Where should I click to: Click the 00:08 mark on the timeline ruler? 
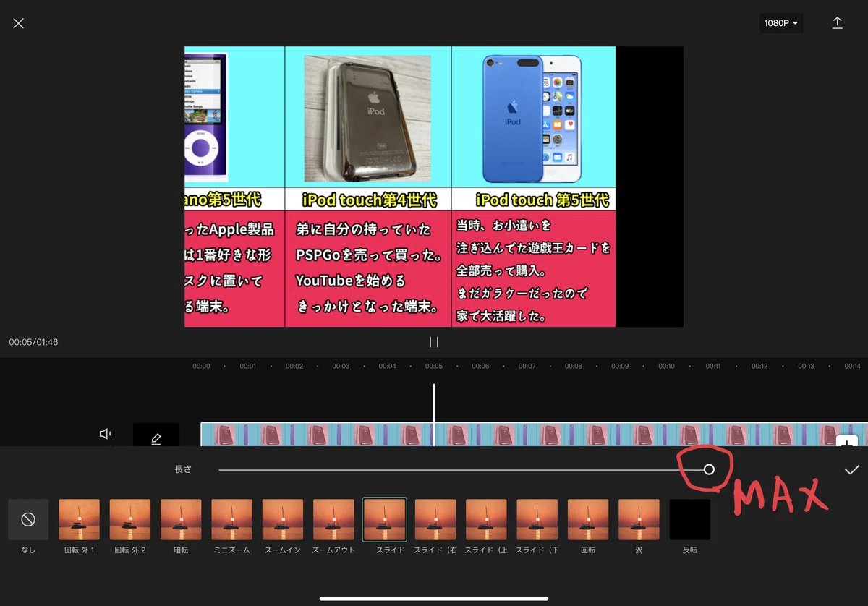574,367
